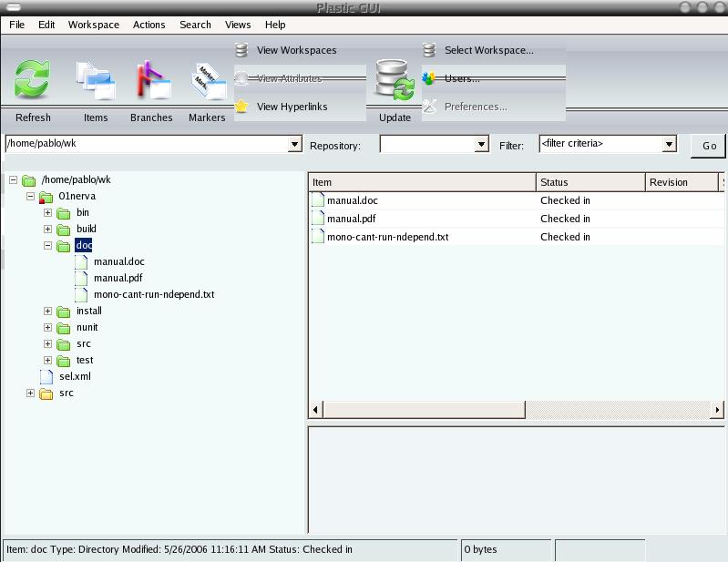Image resolution: width=728 pixels, height=562 pixels.
Task: Select mono-cant-run-ndepend.txt in the tree
Action: pyautogui.click(x=154, y=295)
